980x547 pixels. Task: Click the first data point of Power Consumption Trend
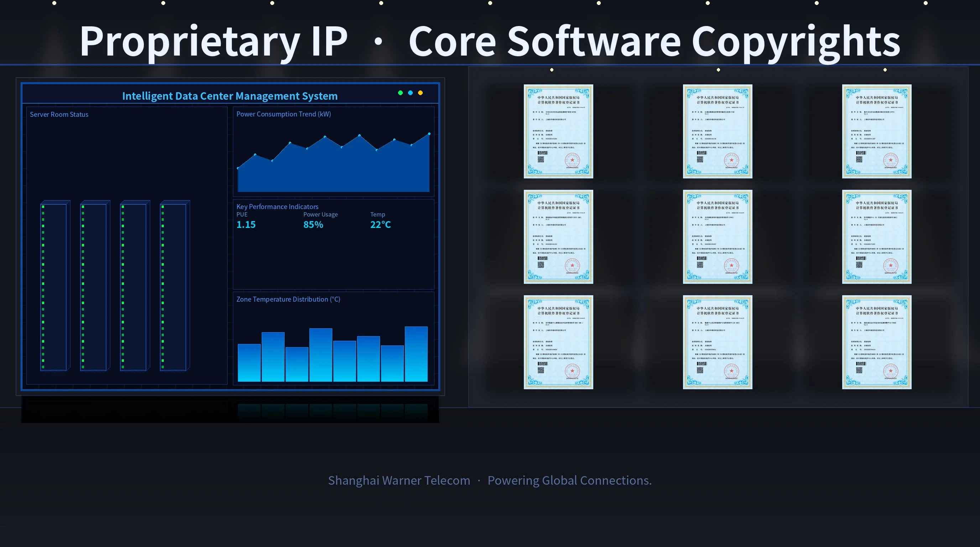click(x=238, y=168)
